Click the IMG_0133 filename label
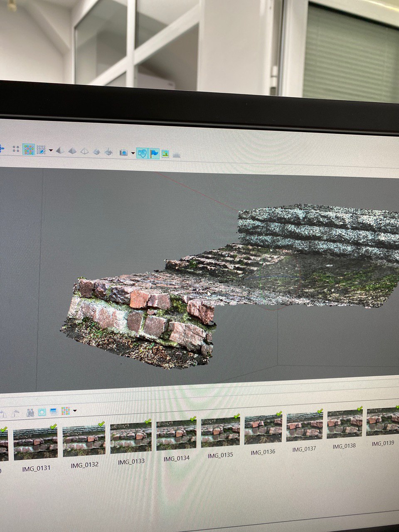This screenshot has width=399, height=532. tap(131, 461)
